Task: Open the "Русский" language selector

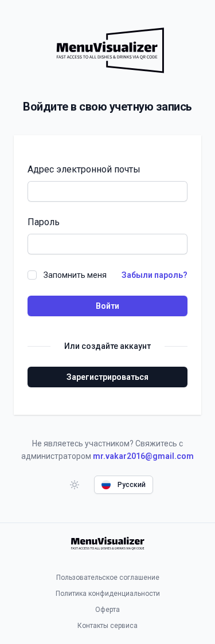Action: point(123,485)
